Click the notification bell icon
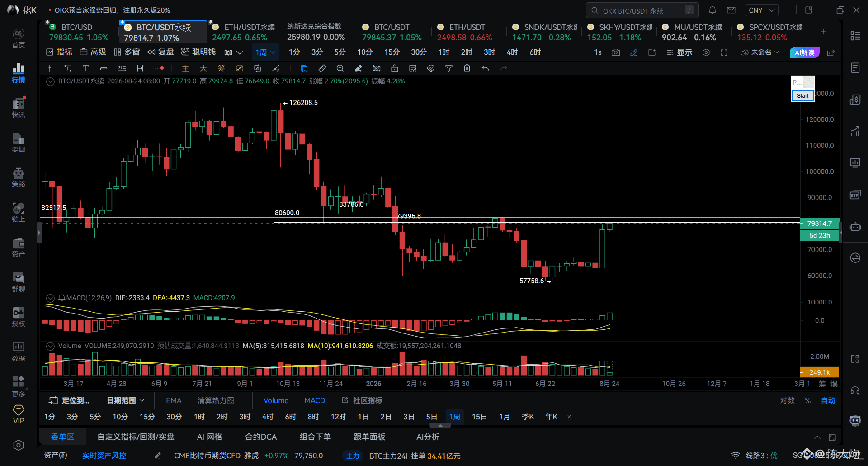868x466 pixels. [712, 10]
